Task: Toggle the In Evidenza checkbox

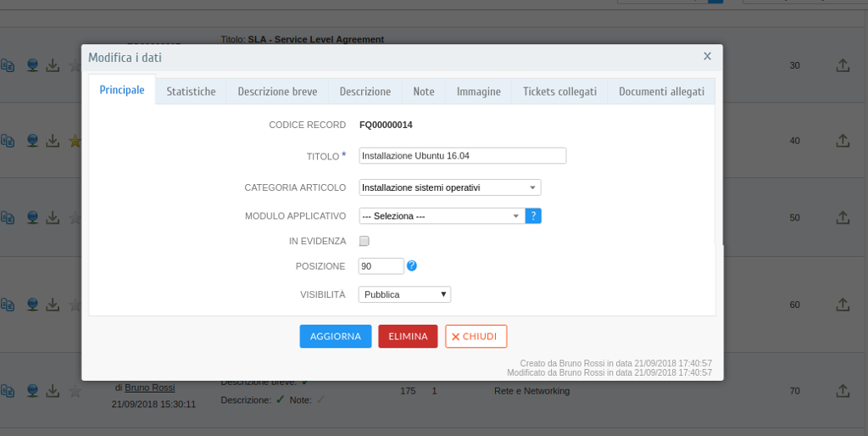Action: click(364, 241)
